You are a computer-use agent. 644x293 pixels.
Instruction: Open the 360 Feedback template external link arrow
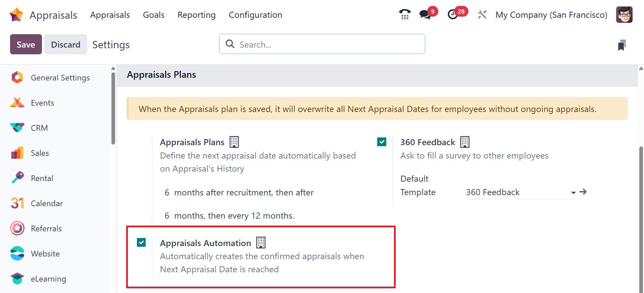click(x=583, y=192)
